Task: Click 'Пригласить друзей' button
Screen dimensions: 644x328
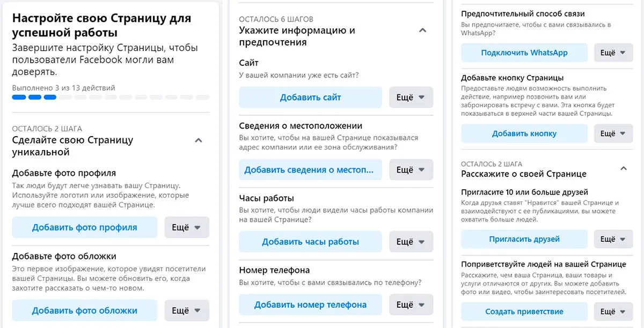Action: (x=524, y=239)
